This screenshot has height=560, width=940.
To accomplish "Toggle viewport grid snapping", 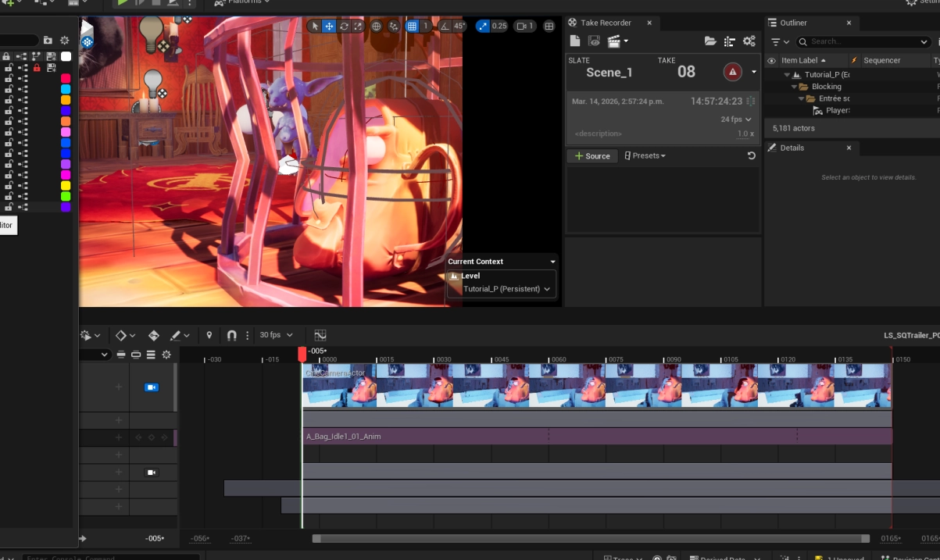I will [x=413, y=26].
